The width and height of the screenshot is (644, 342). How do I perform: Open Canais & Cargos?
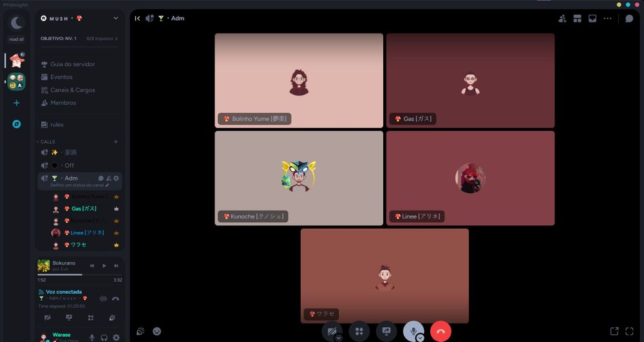[x=79, y=90]
